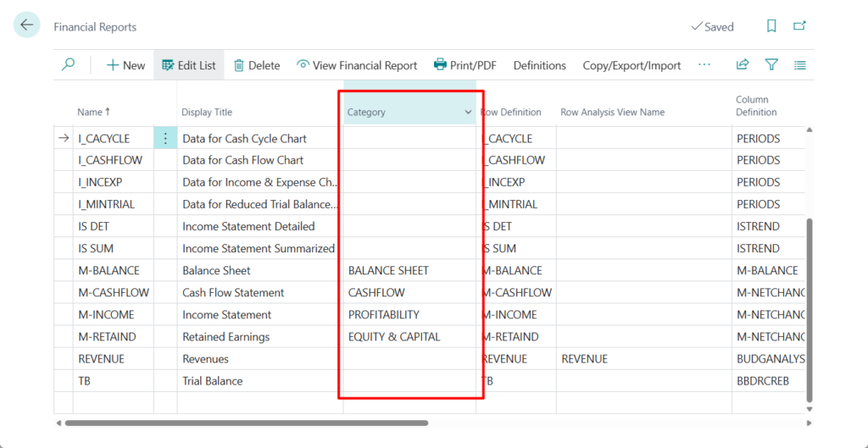Viewport: 868px width, 448px height.
Task: Open the Copy/Export/Import menu
Action: click(632, 65)
